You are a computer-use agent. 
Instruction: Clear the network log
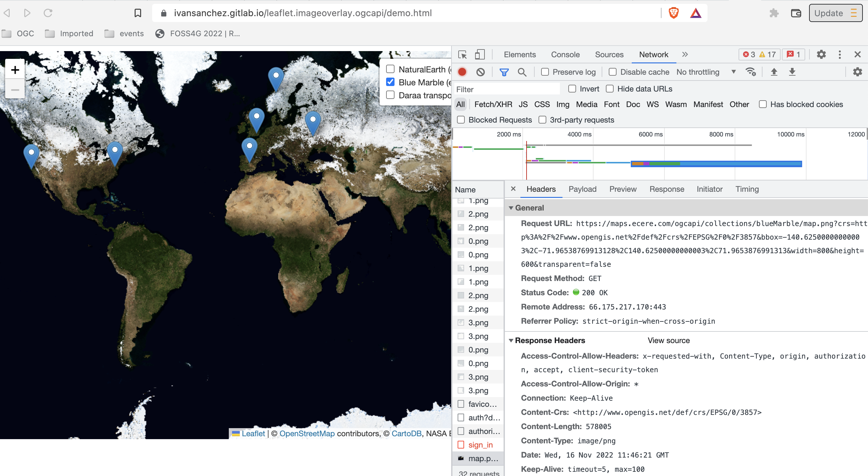[x=481, y=72]
